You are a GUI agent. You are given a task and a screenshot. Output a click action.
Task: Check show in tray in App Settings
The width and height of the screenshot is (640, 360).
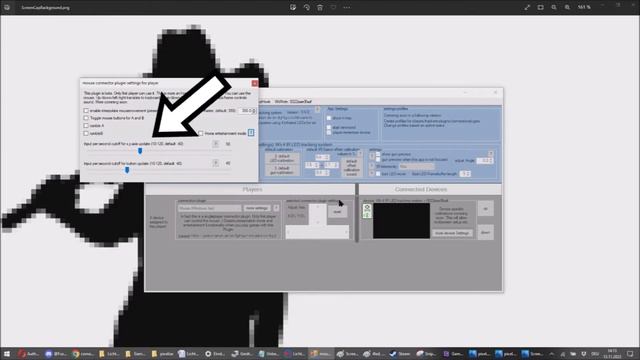pyautogui.click(x=329, y=118)
